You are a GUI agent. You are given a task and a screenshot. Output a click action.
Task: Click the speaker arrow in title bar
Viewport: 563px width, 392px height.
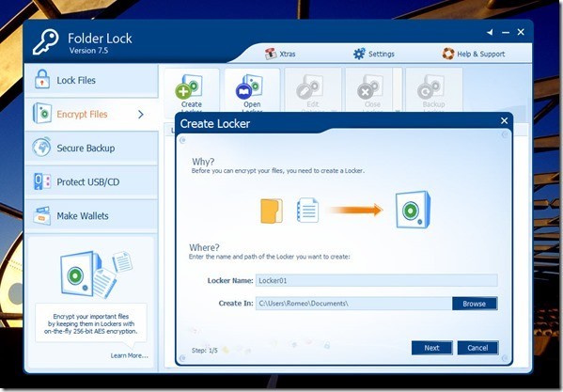[x=490, y=32]
